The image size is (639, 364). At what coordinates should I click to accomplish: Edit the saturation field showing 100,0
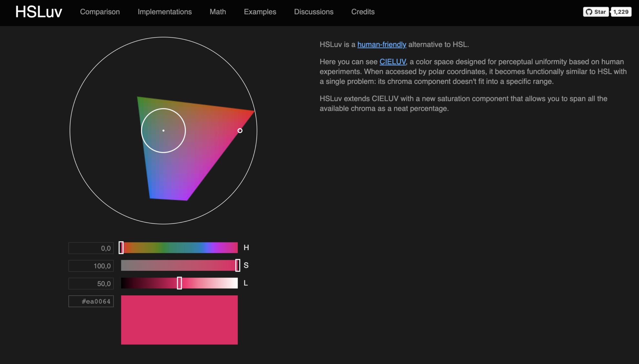[91, 266]
